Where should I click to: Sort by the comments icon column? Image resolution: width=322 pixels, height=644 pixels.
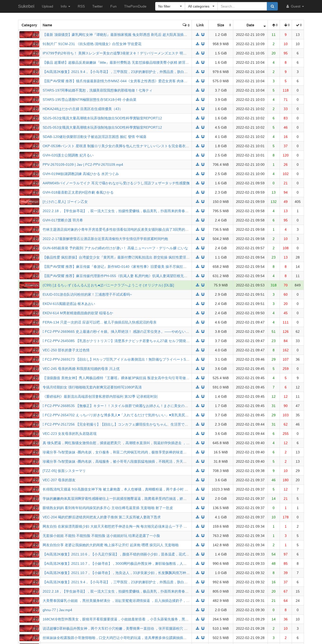[186, 25]
